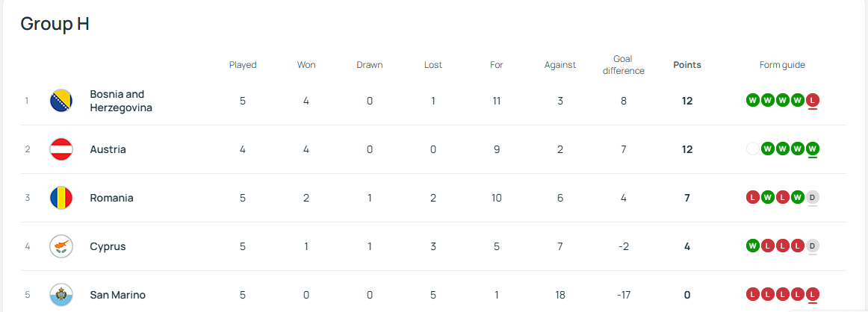Select the San Marino team name

[x=117, y=295]
